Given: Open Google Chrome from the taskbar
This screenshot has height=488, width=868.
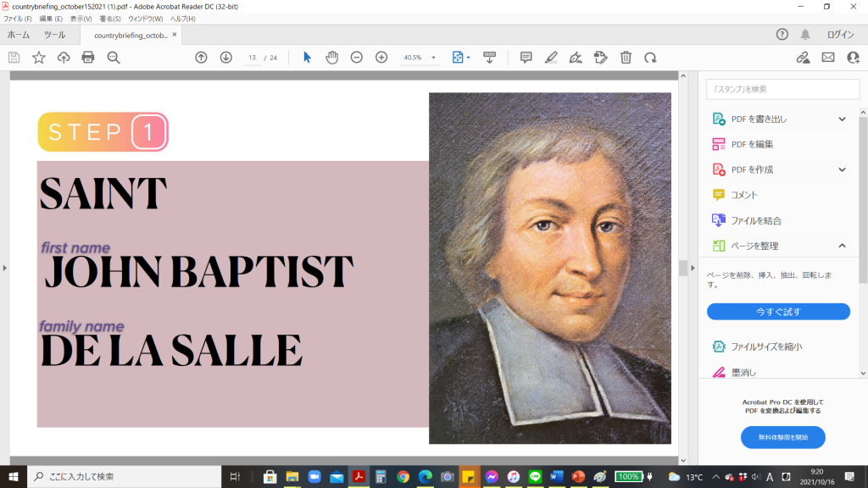Looking at the screenshot, I should [403, 476].
